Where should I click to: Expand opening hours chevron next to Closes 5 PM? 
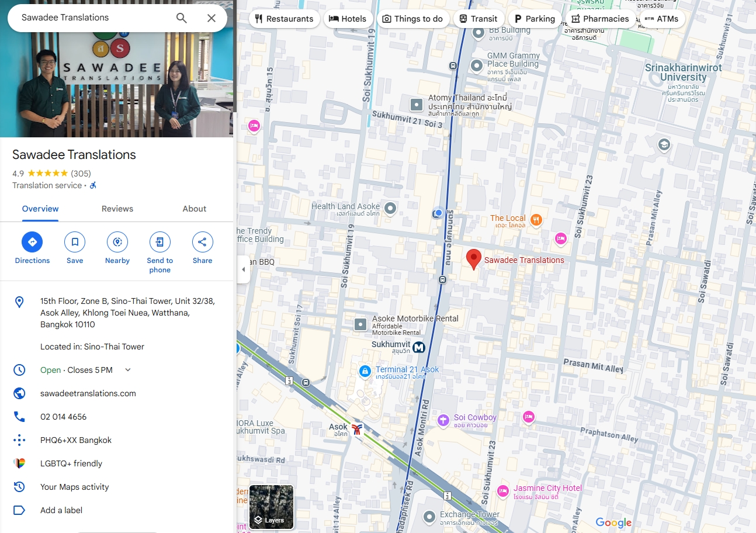click(x=128, y=370)
